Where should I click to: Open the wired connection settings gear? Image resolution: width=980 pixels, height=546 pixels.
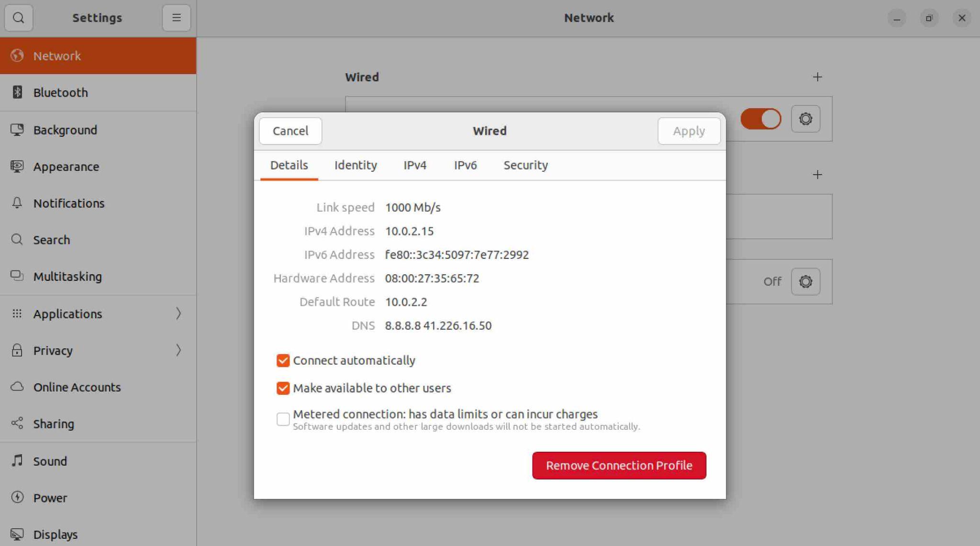pos(805,119)
